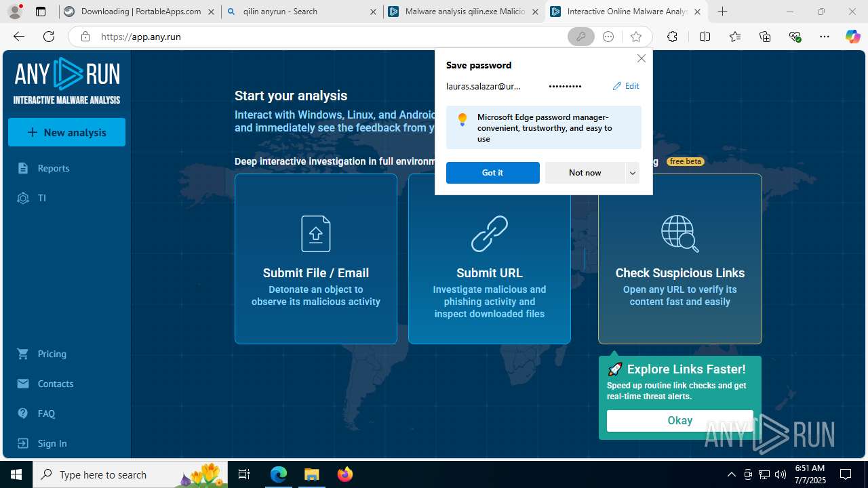Open browser profile icon
Viewport: 868px width, 488px height.
14,12
